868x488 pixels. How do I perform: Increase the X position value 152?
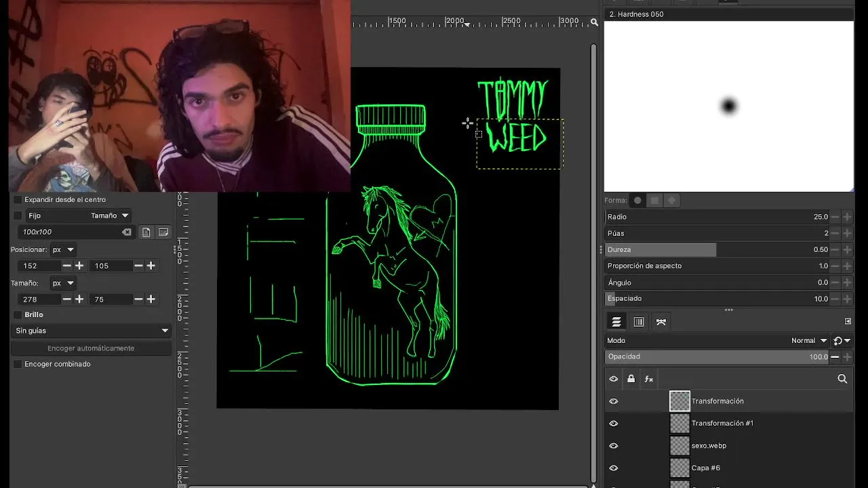(79, 266)
